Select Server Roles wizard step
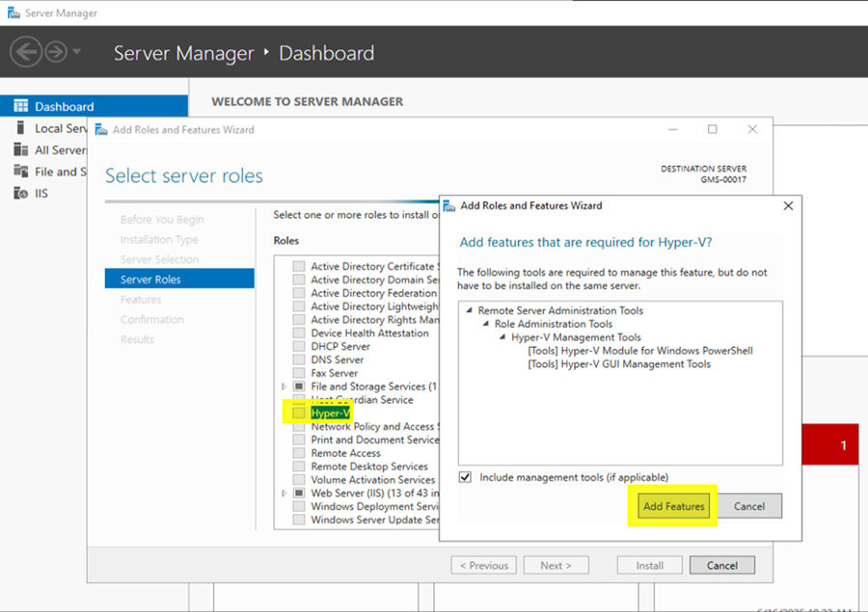Screen dimensions: 868x612 tap(150, 279)
